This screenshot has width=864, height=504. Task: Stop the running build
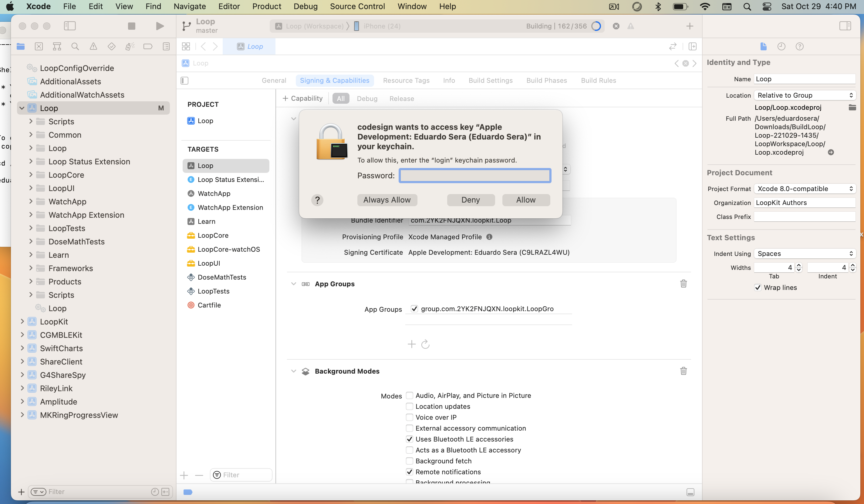pos(131,26)
